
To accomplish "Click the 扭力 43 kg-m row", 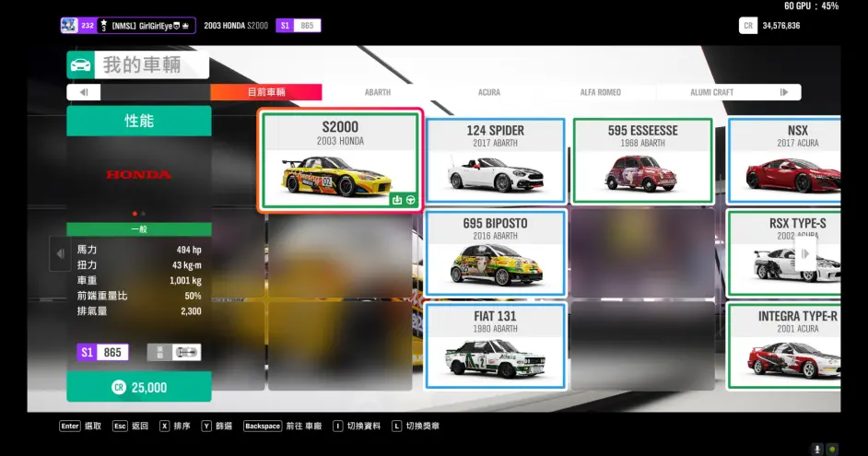I will coord(139,265).
